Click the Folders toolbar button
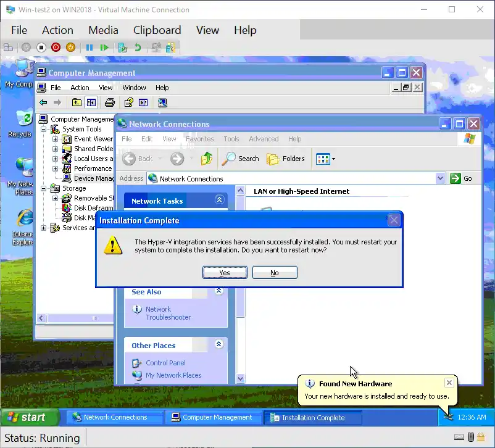The height and width of the screenshot is (448, 495). (x=286, y=159)
